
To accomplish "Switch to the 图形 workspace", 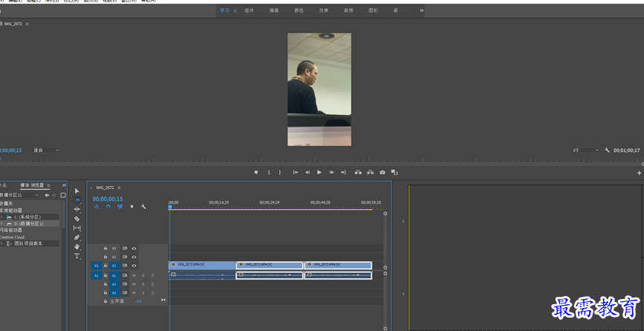I will [x=373, y=10].
